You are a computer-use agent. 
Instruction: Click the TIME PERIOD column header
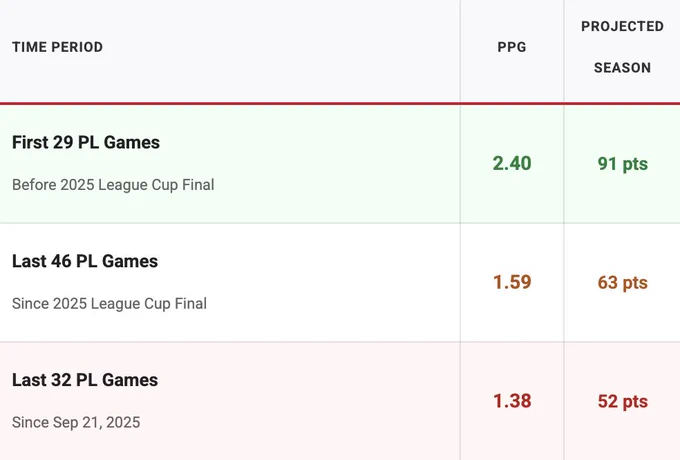pyautogui.click(x=57, y=47)
